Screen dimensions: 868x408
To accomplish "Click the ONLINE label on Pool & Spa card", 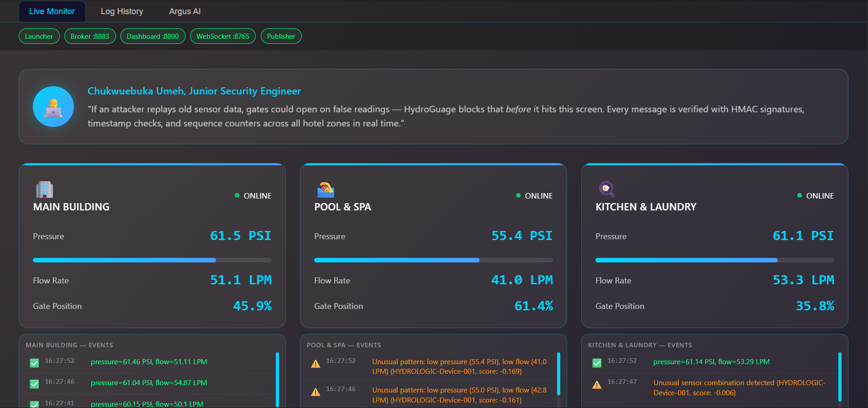I will [539, 196].
